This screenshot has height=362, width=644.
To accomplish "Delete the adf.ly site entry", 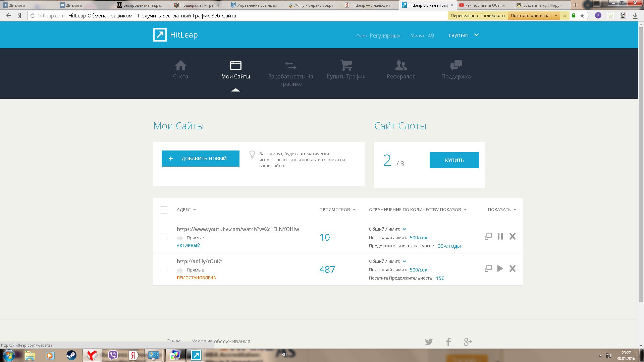I will [x=513, y=268].
